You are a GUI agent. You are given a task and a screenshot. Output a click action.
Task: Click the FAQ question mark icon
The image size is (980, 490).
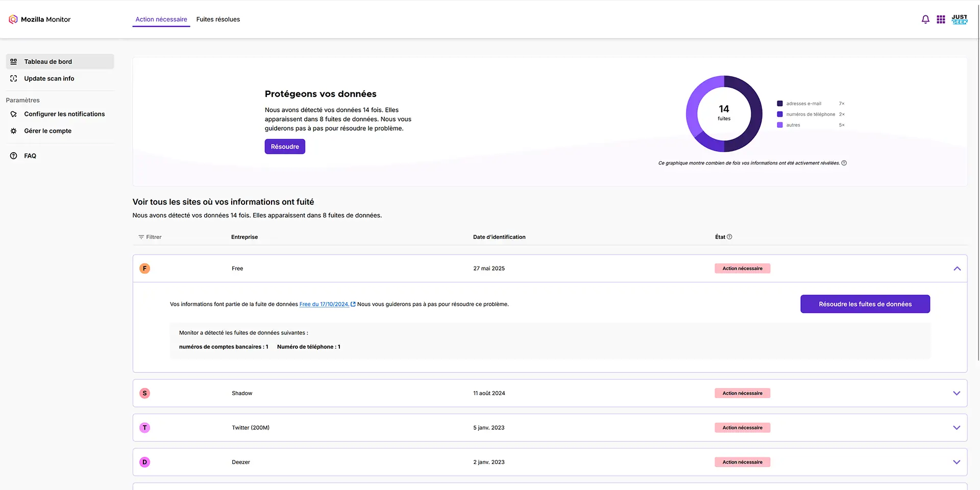[14, 156]
